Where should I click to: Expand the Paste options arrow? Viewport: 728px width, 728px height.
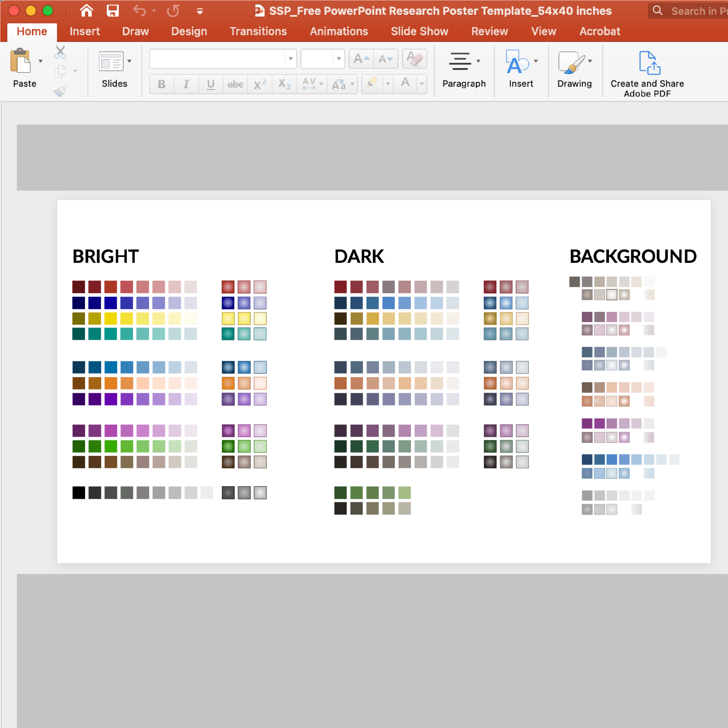[41, 61]
